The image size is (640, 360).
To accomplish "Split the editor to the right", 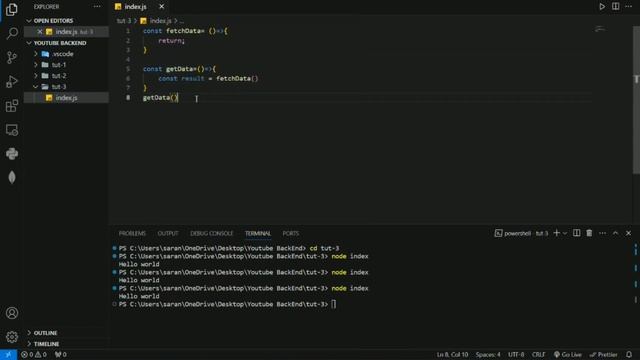I will (616, 7).
